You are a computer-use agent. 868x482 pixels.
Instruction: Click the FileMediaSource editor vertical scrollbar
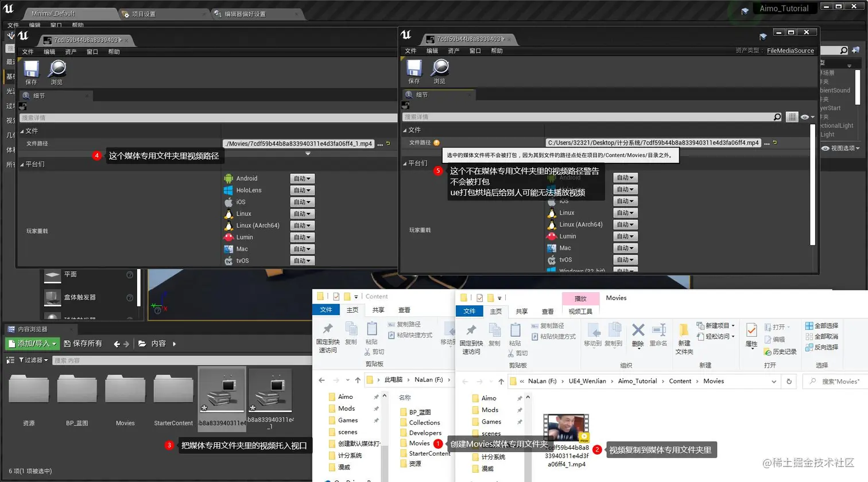(x=812, y=185)
